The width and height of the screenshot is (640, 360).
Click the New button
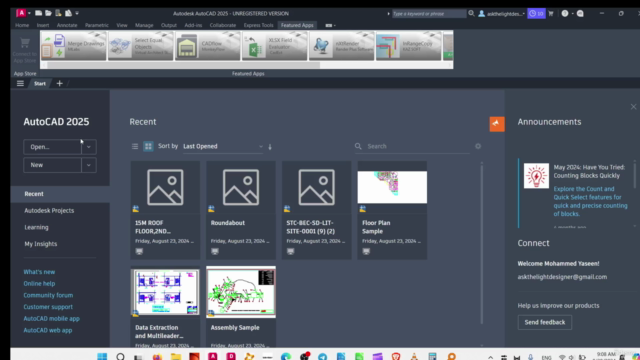tap(52, 165)
